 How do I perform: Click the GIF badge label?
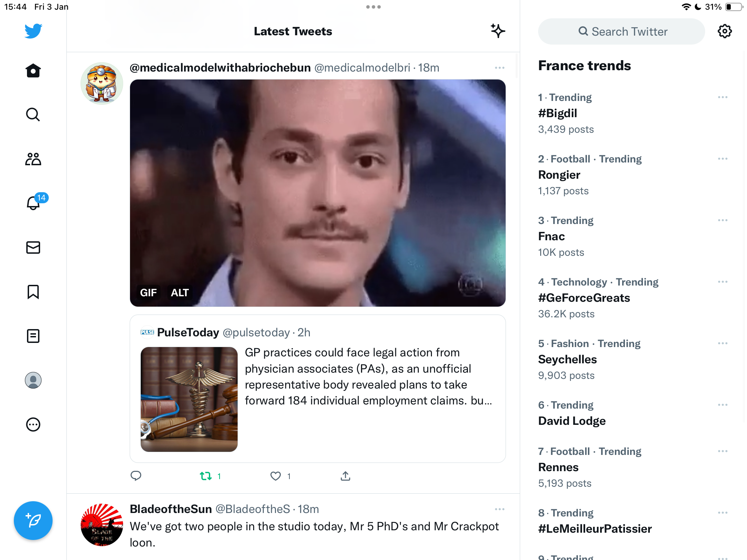pyautogui.click(x=148, y=293)
